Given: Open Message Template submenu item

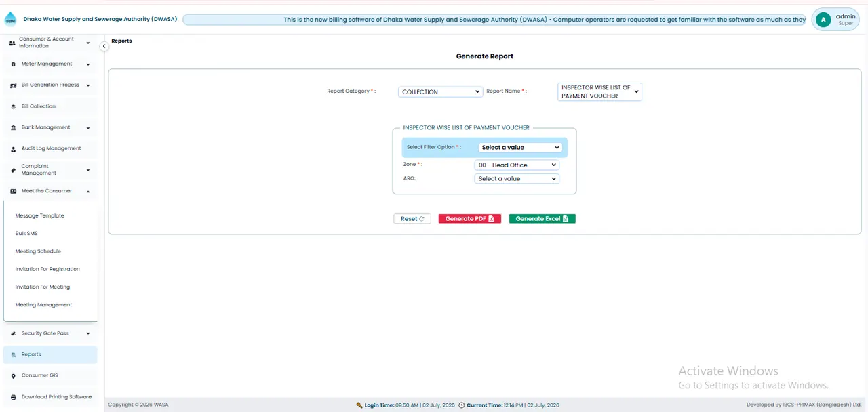Looking at the screenshot, I should click(x=40, y=215).
